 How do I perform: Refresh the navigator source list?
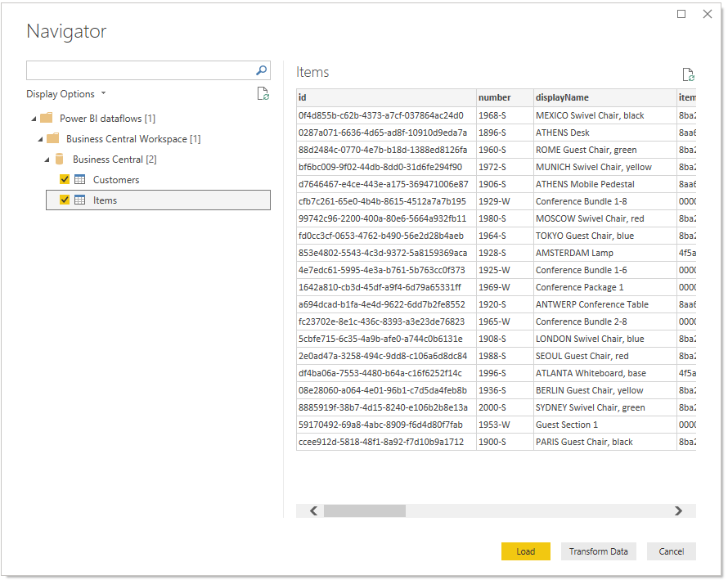(263, 93)
